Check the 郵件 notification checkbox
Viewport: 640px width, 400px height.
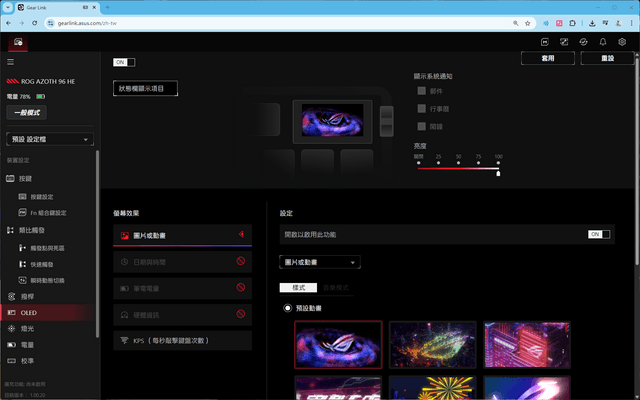click(422, 91)
